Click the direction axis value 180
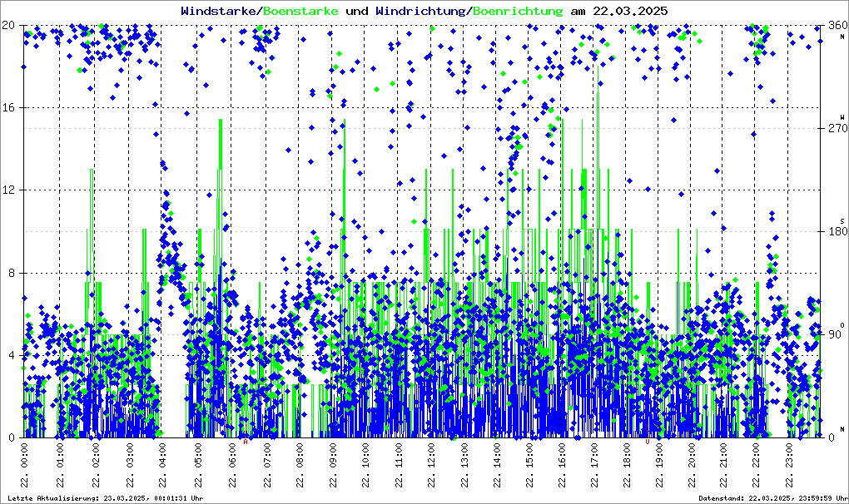849x504 pixels. [837, 231]
